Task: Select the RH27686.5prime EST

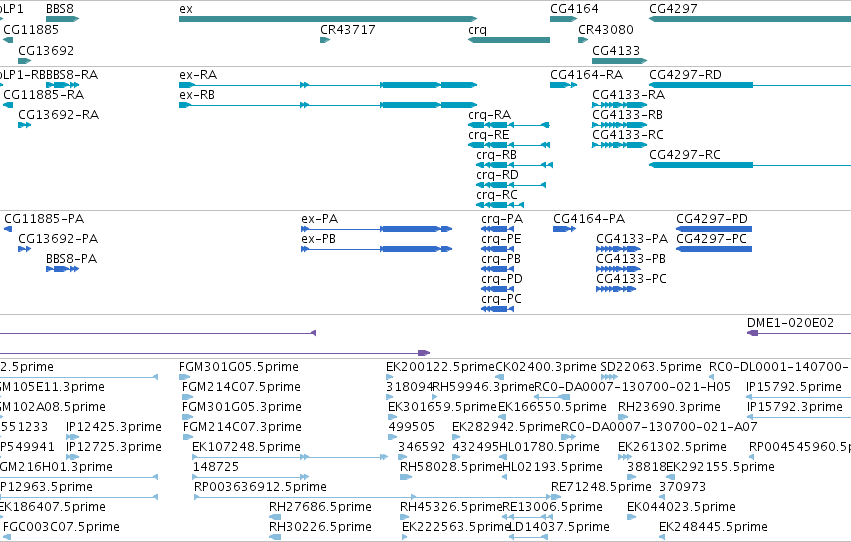Action: point(275,517)
